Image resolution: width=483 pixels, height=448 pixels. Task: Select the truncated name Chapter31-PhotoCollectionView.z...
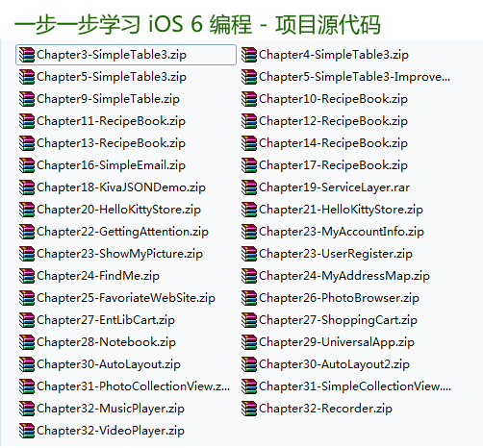(x=134, y=386)
